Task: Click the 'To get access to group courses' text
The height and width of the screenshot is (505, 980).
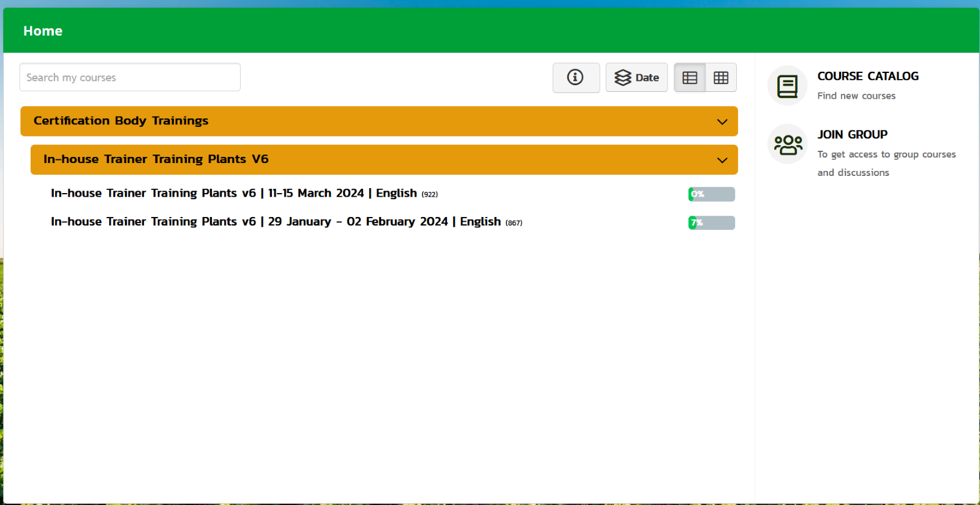Action: 886,154
